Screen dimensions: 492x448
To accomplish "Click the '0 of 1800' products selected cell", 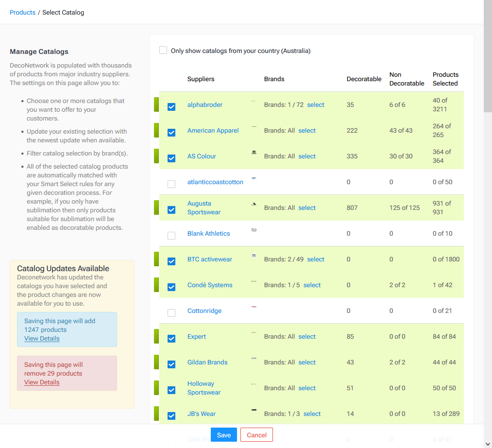I will [446, 259].
